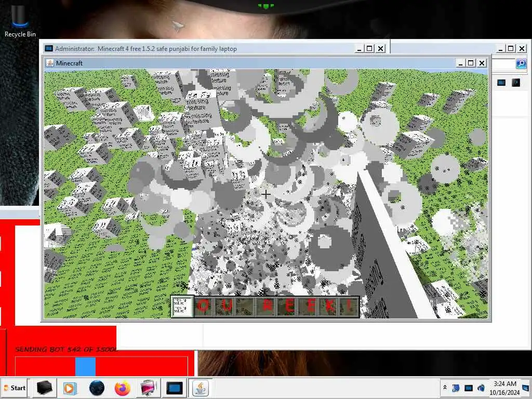
Task: Select the E hotbar slot beside K
Action: click(308, 307)
